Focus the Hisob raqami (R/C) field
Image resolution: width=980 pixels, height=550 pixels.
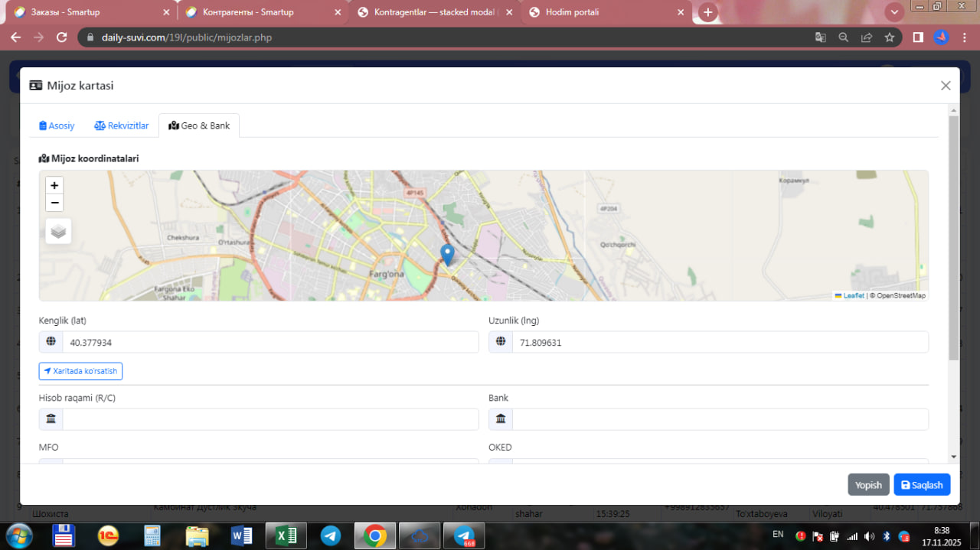pyautogui.click(x=269, y=419)
